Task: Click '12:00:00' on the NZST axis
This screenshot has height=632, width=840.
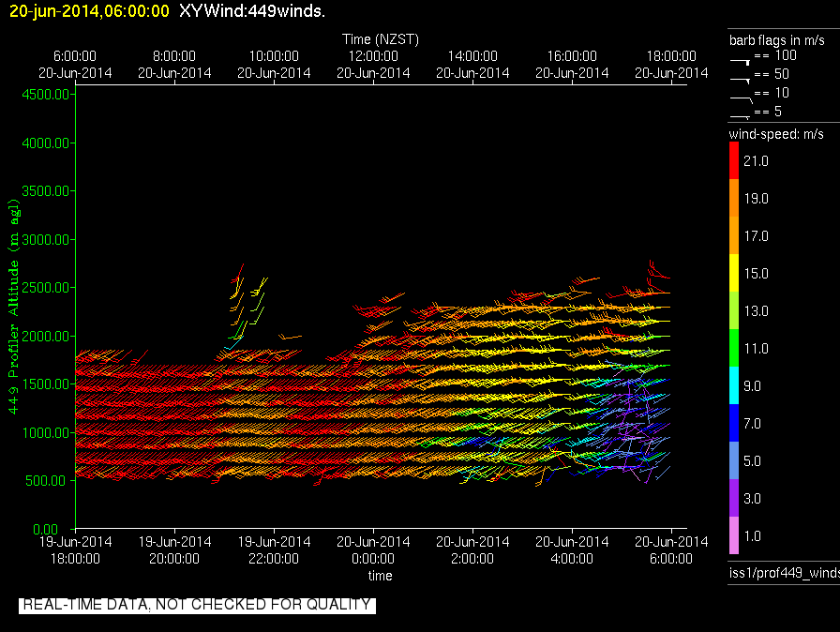Action: [x=373, y=56]
